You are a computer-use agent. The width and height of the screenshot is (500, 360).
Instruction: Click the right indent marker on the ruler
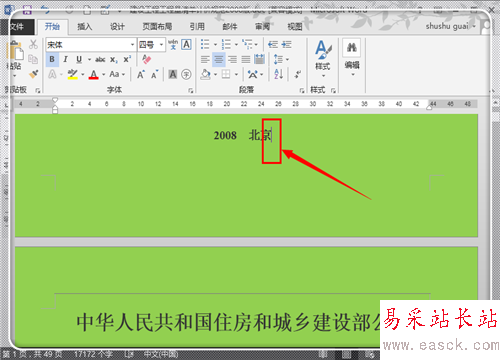click(x=429, y=107)
